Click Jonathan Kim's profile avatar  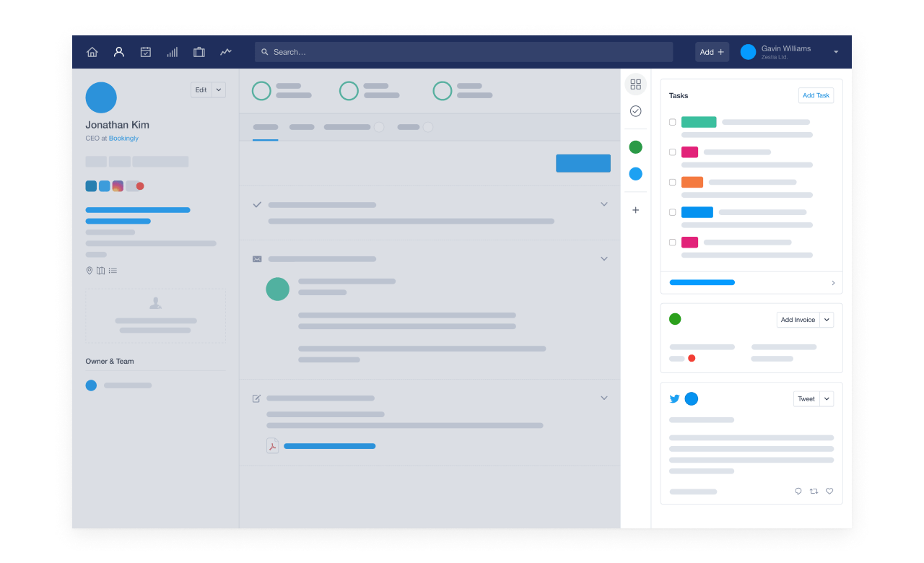(x=101, y=97)
